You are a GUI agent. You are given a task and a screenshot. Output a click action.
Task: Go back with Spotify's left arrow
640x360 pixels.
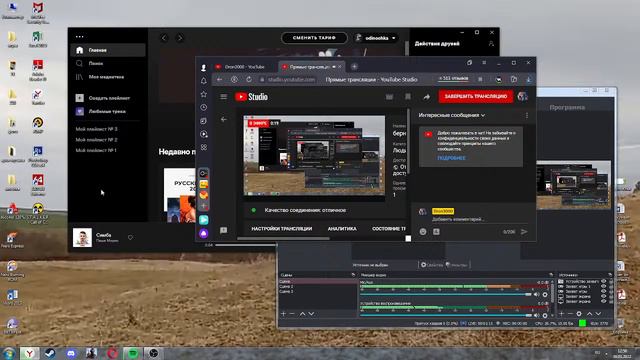tap(164, 38)
